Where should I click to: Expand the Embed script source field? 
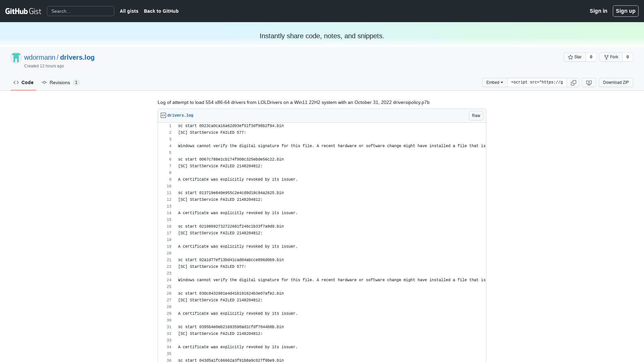537,82
